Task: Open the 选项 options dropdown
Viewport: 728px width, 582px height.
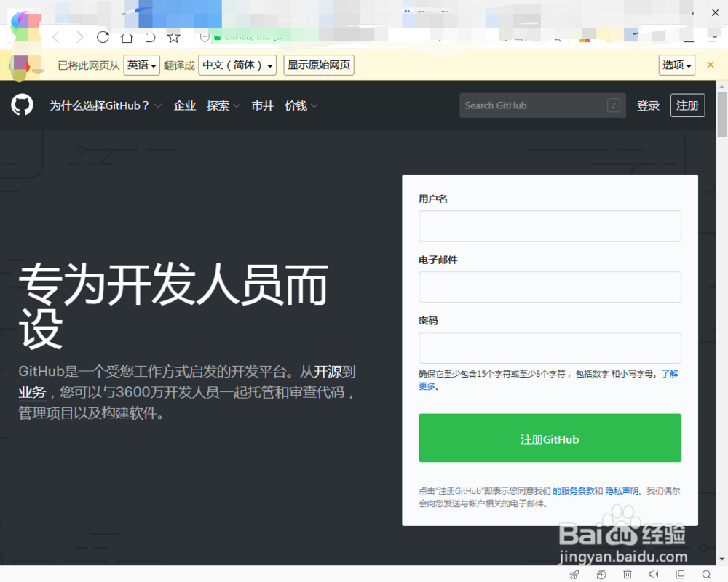Action: pos(677,65)
